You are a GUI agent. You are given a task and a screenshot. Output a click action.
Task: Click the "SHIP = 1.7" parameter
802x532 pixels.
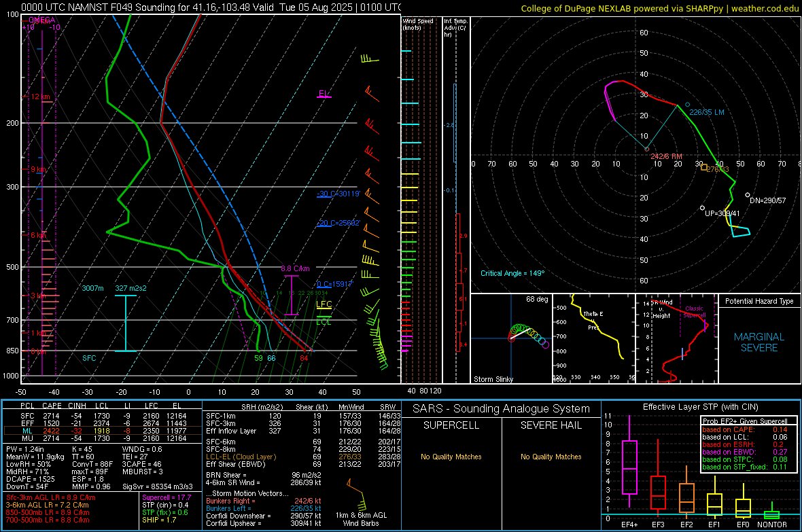tap(159, 520)
